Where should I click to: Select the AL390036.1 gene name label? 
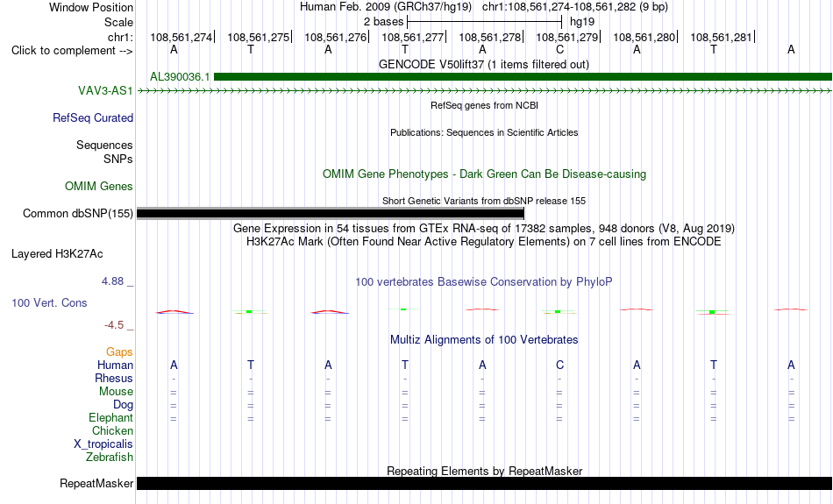tap(180, 77)
